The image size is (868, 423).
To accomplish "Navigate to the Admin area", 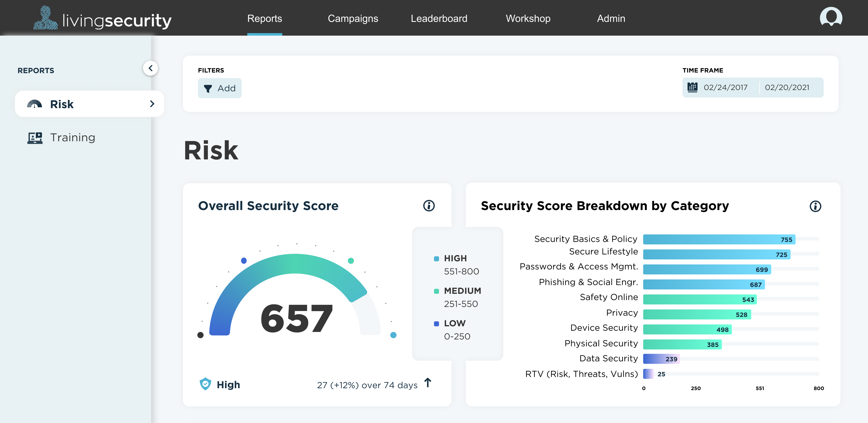I will point(611,19).
